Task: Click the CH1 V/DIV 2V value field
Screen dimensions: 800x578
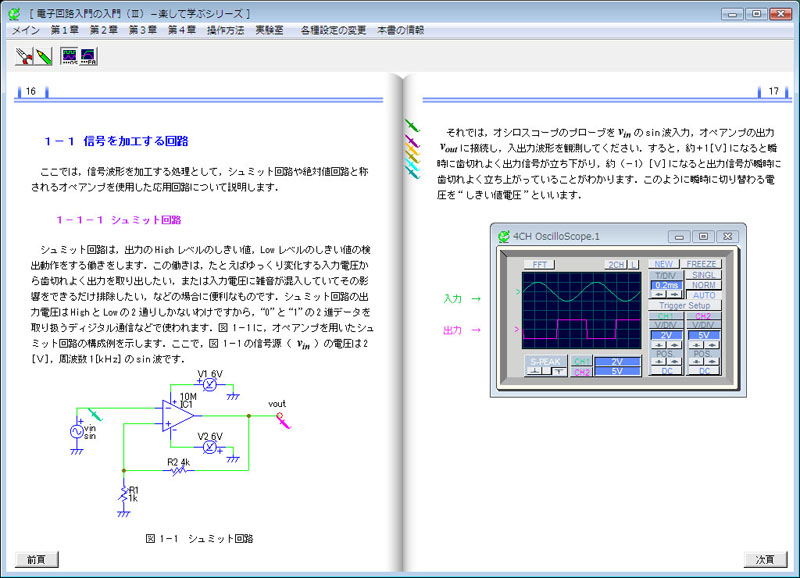Action: click(666, 335)
